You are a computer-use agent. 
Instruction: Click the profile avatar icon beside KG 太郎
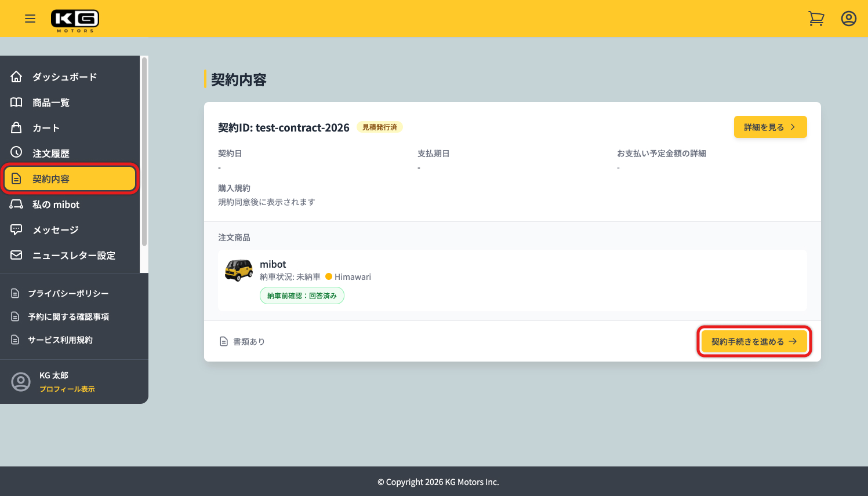(x=21, y=381)
